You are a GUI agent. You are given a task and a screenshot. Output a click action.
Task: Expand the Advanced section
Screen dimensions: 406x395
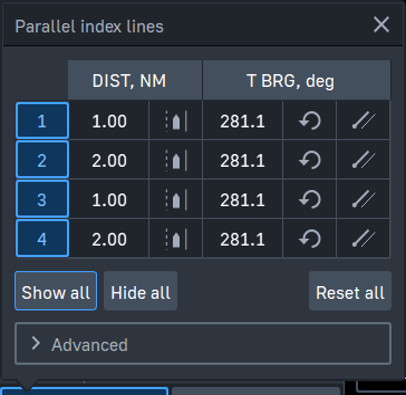(x=203, y=344)
